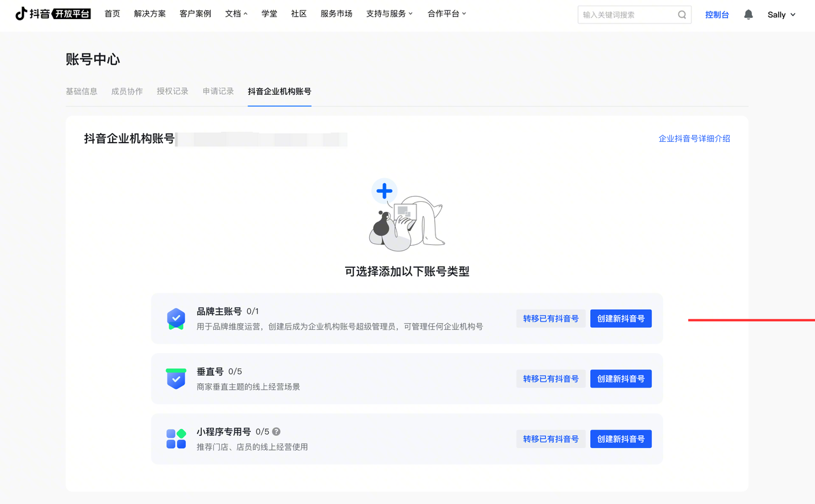Expand the 文档 dropdown menu
Viewport: 815px width, 504px height.
click(236, 14)
